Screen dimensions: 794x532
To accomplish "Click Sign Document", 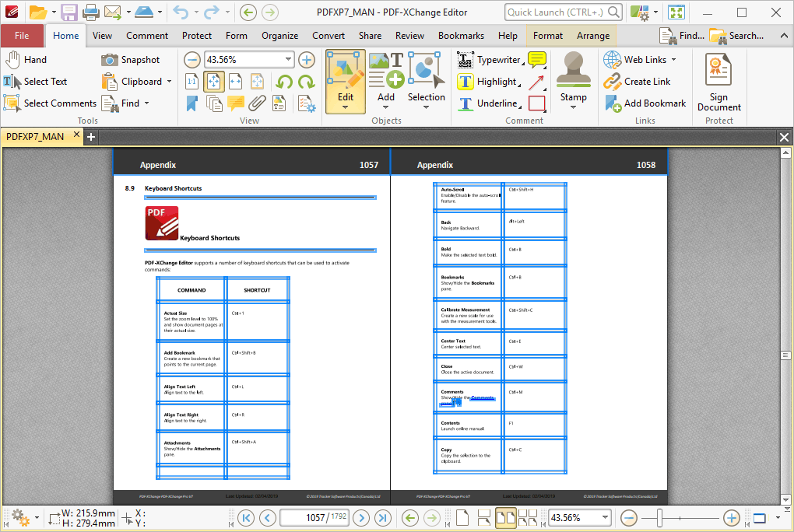I will [719, 82].
